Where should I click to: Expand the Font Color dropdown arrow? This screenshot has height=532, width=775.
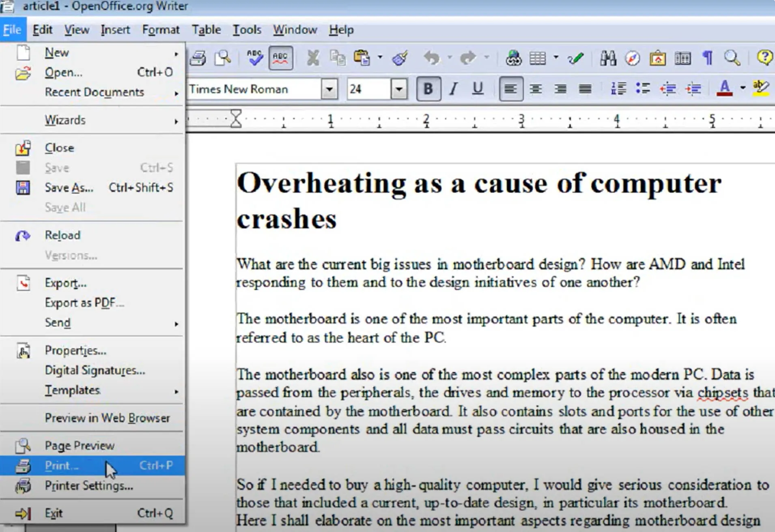coord(743,88)
